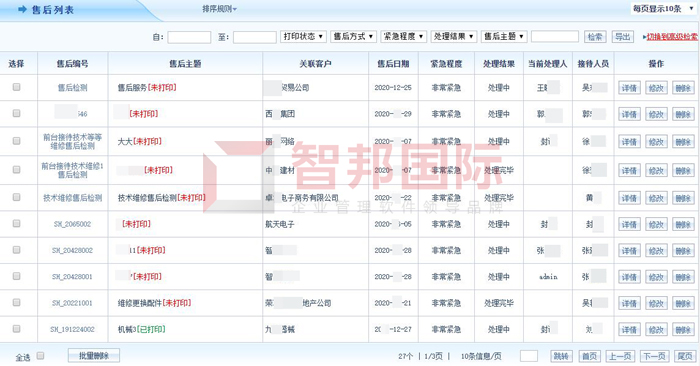Click 修改 for the 售后服务 row
The image size is (700, 366).
pos(656,88)
